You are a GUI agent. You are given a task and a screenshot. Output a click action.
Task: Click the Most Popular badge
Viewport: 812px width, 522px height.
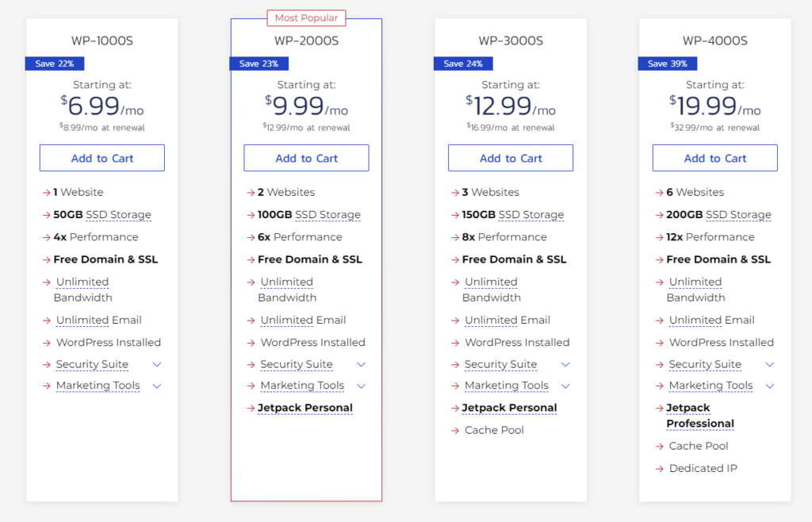click(x=306, y=17)
